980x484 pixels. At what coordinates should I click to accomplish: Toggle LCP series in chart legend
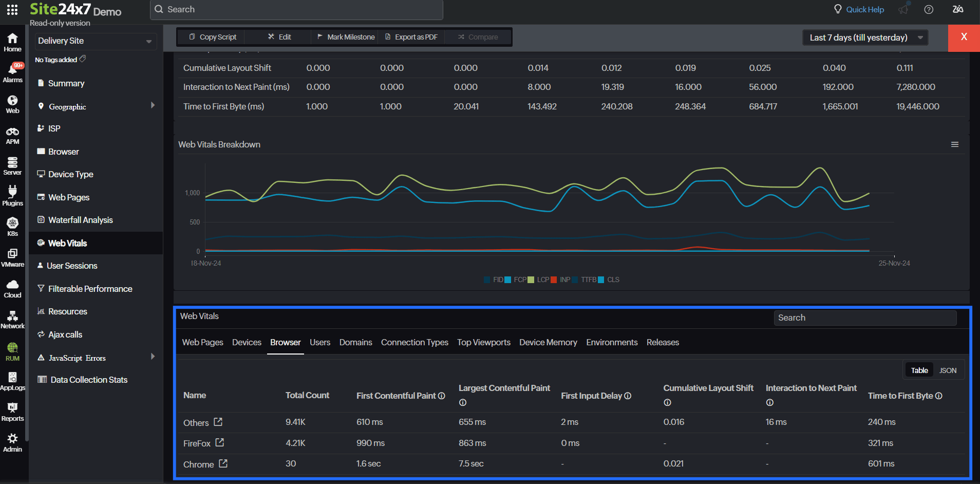pyautogui.click(x=542, y=280)
